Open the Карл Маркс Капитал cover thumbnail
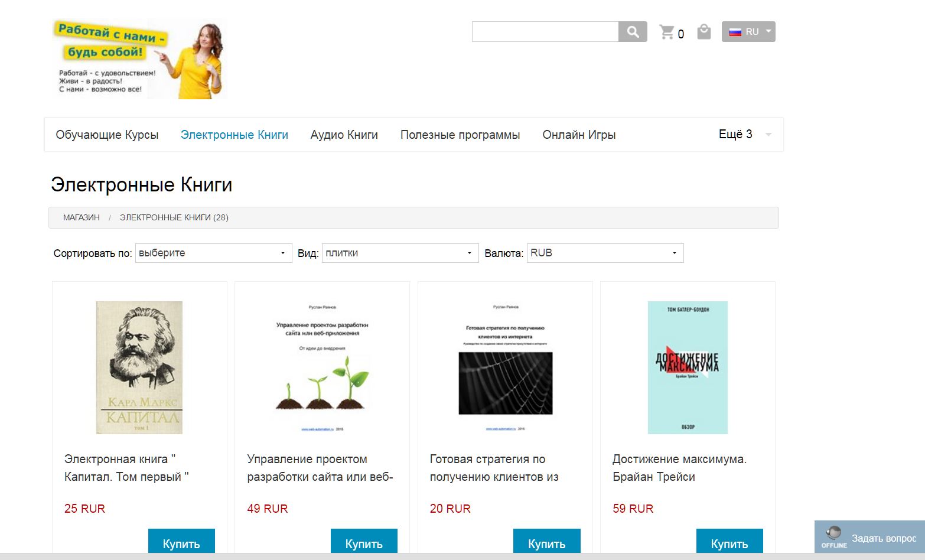The width and height of the screenshot is (925, 560). pyautogui.click(x=139, y=367)
